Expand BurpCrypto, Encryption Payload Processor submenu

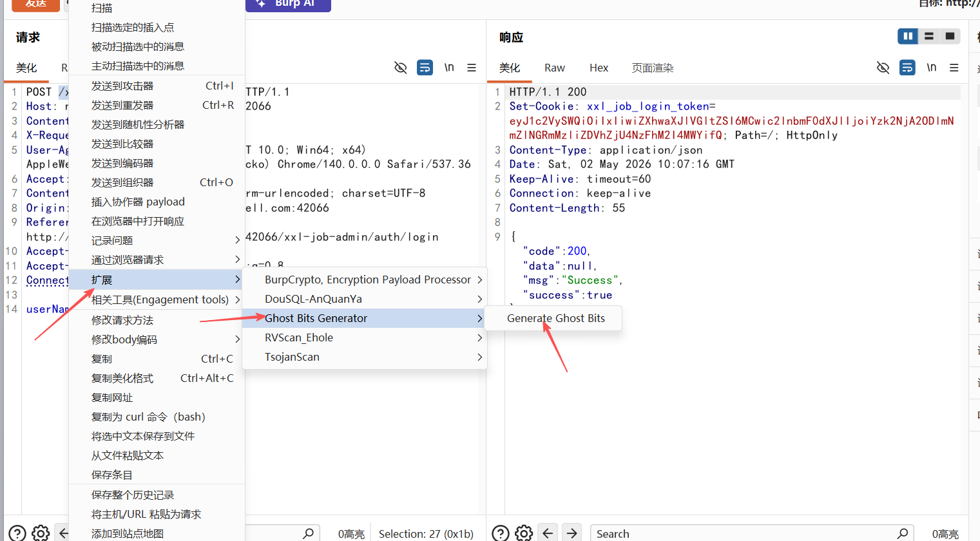coord(365,280)
